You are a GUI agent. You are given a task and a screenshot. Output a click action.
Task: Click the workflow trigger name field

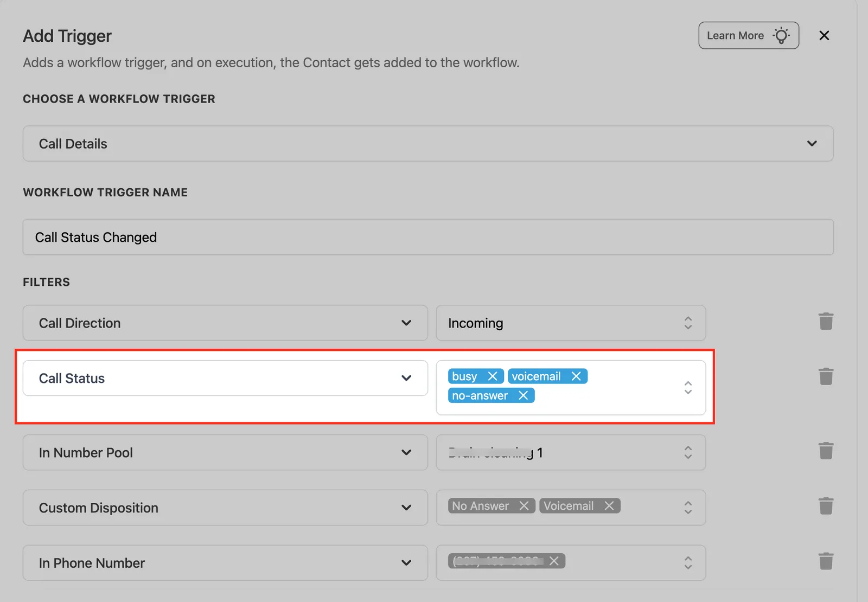(x=428, y=237)
